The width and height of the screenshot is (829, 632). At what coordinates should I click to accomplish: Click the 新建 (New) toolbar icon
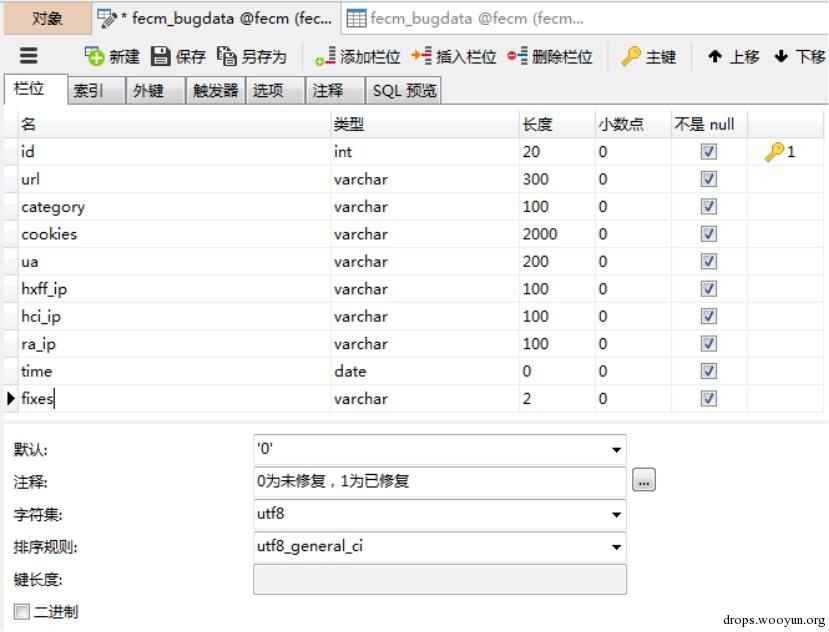click(x=95, y=56)
